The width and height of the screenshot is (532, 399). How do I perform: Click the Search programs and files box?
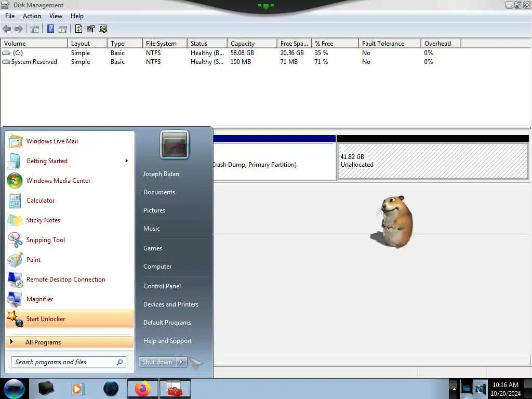pyautogui.click(x=69, y=362)
